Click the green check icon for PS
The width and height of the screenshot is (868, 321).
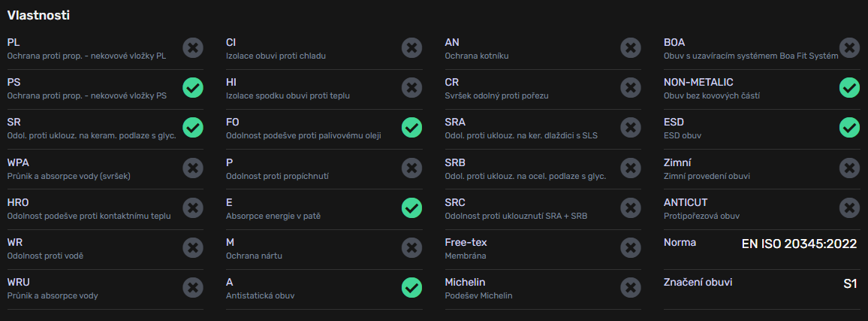coord(193,88)
